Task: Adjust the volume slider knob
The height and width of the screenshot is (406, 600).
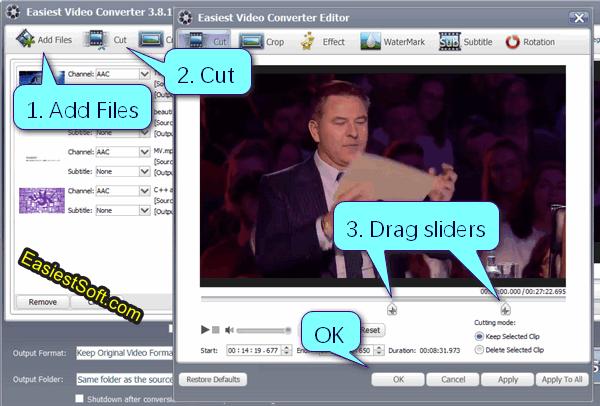Action: click(288, 330)
